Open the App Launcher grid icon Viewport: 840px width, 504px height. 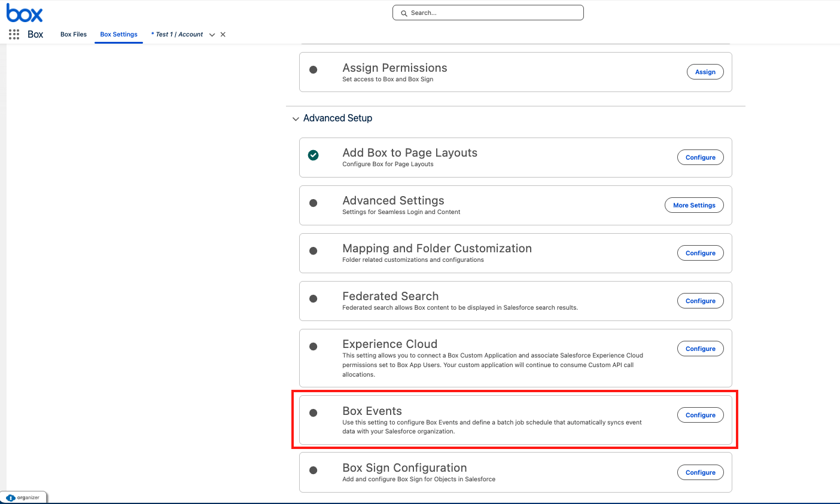14,35
